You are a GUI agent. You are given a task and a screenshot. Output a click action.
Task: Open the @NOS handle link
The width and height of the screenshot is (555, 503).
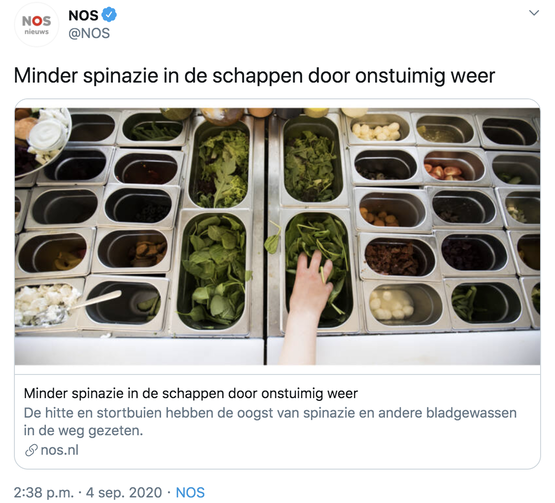point(89,33)
